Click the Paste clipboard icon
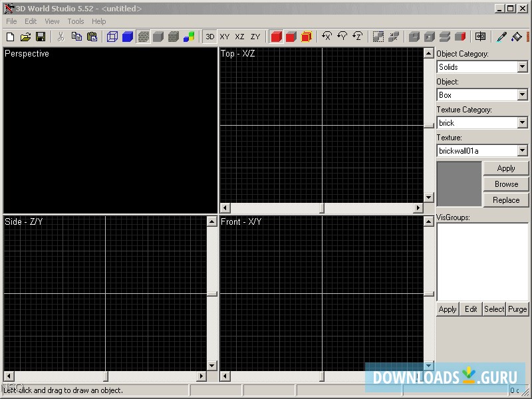 point(92,37)
